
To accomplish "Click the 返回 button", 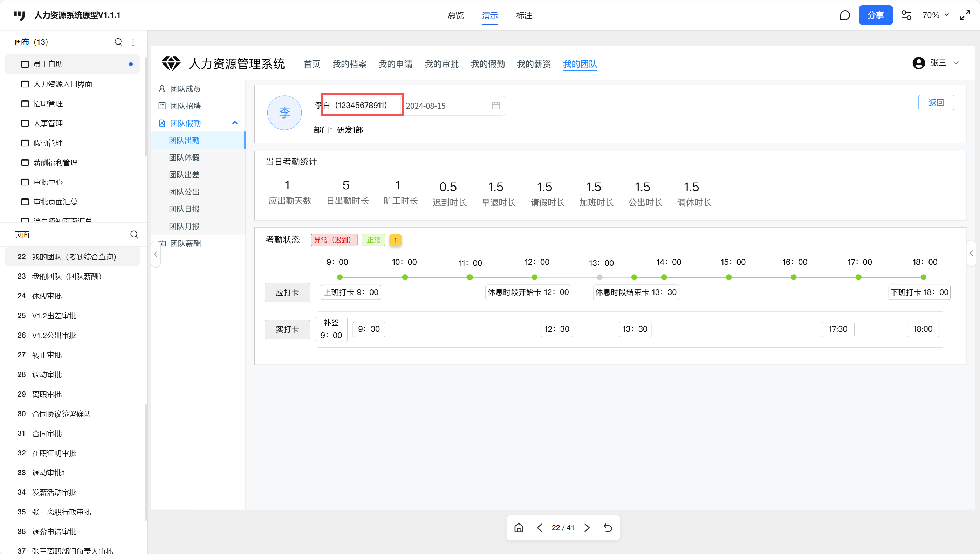I will coord(936,103).
